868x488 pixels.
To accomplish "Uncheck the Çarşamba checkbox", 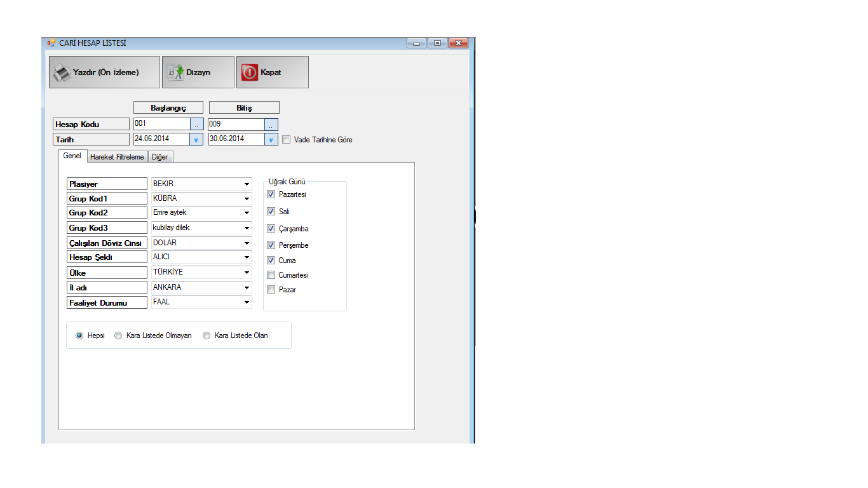I will click(271, 229).
